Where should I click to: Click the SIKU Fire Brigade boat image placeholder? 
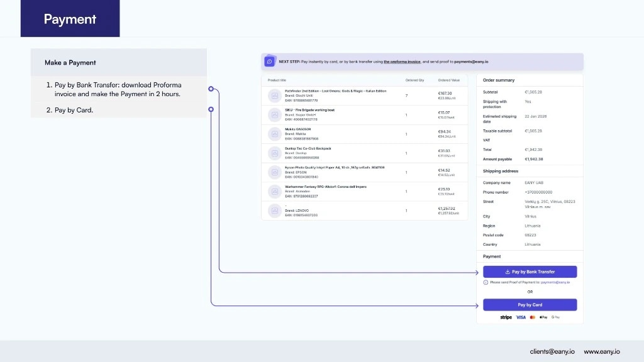[x=275, y=115]
